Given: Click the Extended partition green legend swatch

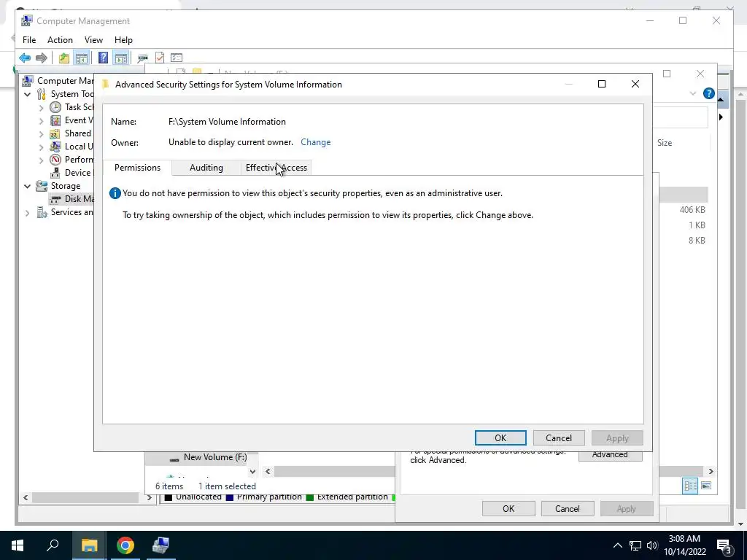Looking at the screenshot, I should 310,497.
